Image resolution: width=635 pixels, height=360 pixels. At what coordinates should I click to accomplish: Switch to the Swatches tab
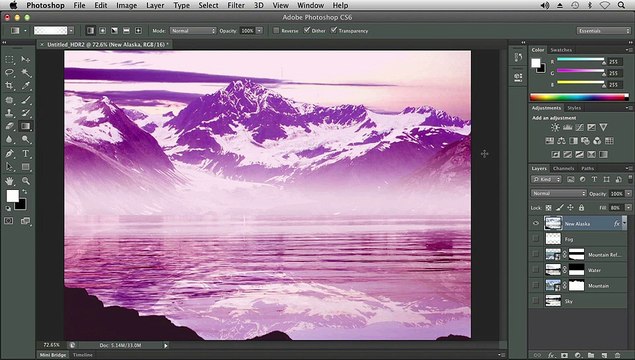tap(561, 50)
